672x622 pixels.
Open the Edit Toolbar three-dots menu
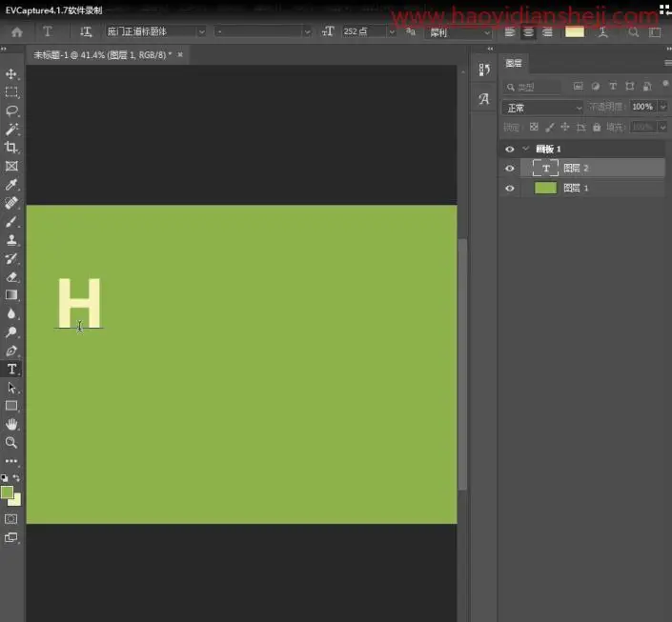coord(11,461)
